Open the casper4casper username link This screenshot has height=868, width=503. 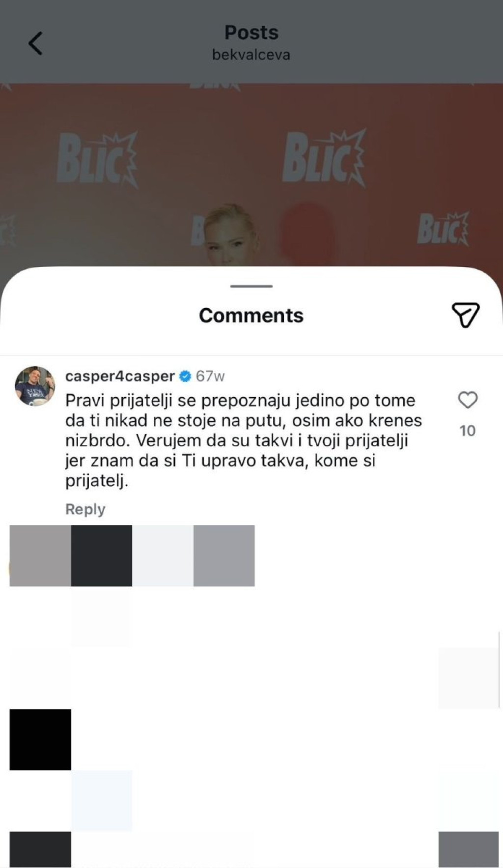pyautogui.click(x=120, y=376)
